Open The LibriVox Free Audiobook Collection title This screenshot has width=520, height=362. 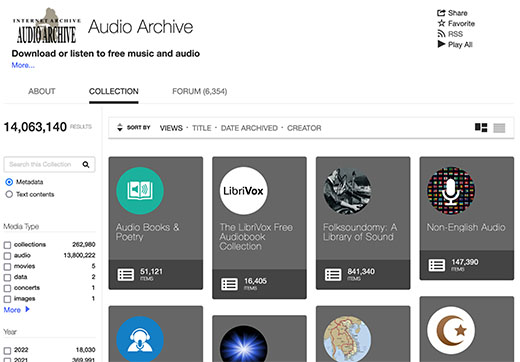[x=256, y=237]
